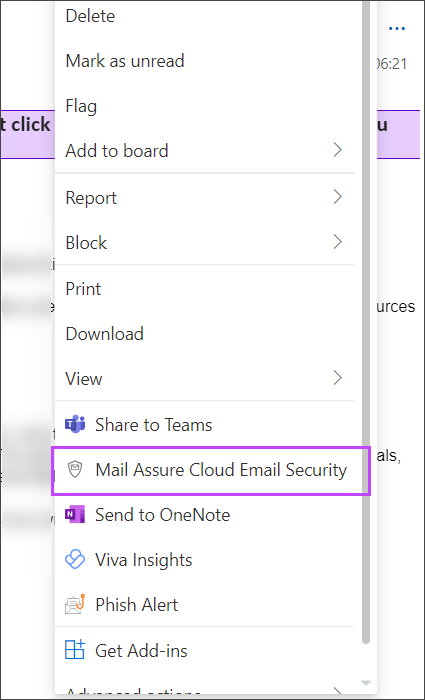Click the Phish Alert envelope icon
The width and height of the screenshot is (425, 700).
click(75, 605)
